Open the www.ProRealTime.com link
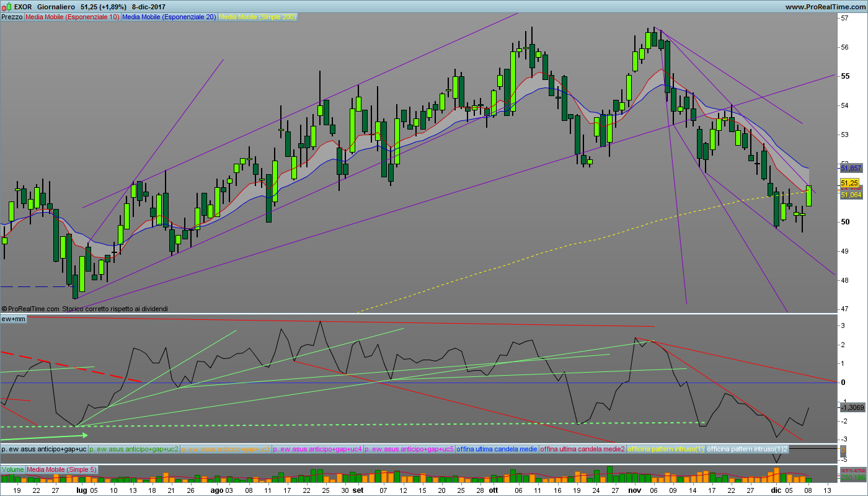The image size is (868, 496). 825,7
